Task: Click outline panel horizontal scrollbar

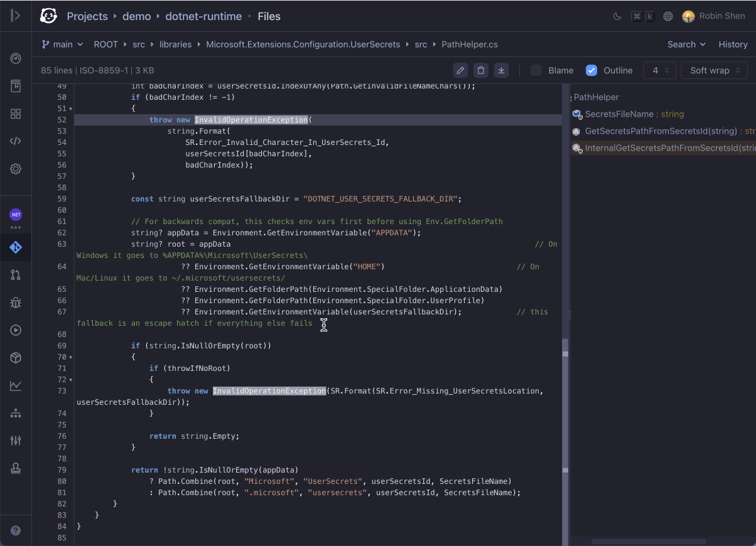Action: (x=649, y=541)
